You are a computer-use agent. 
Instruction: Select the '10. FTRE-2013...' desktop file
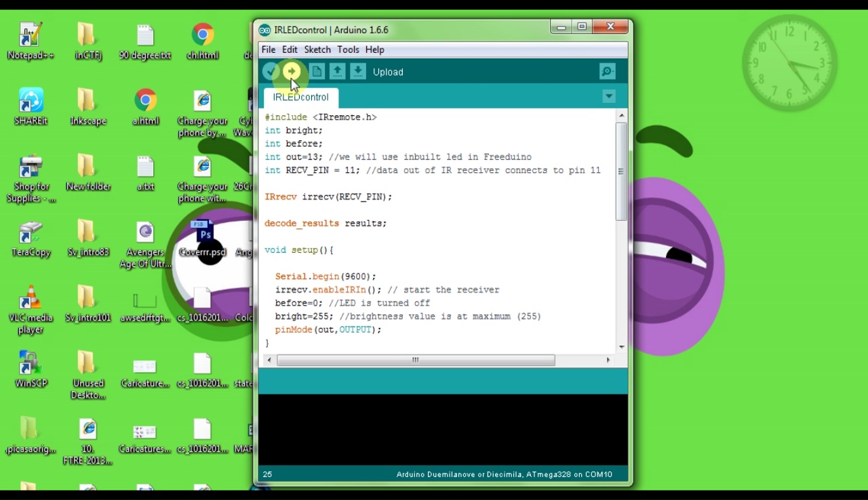pos(88,442)
